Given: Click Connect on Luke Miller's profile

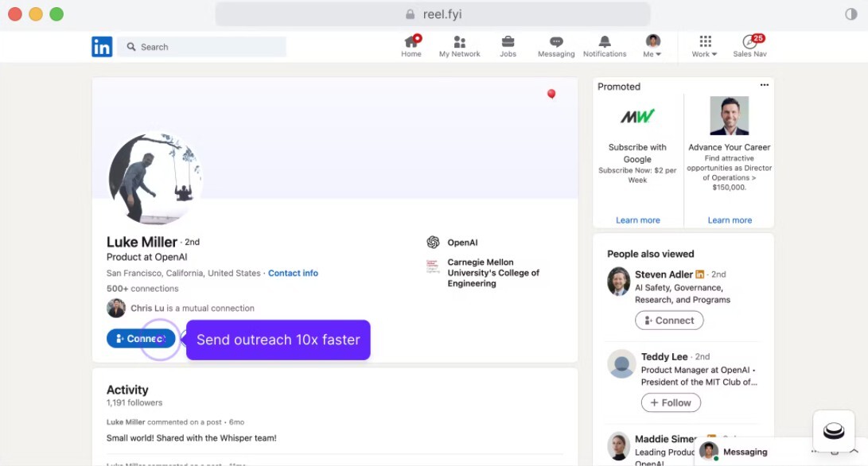Looking at the screenshot, I should pyautogui.click(x=141, y=339).
